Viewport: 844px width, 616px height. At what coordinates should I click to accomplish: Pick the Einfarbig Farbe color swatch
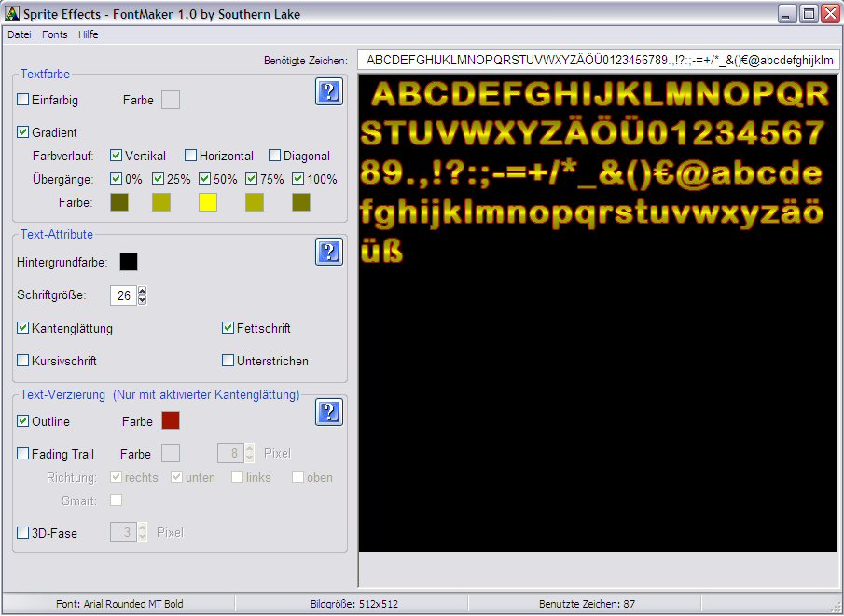tap(171, 100)
